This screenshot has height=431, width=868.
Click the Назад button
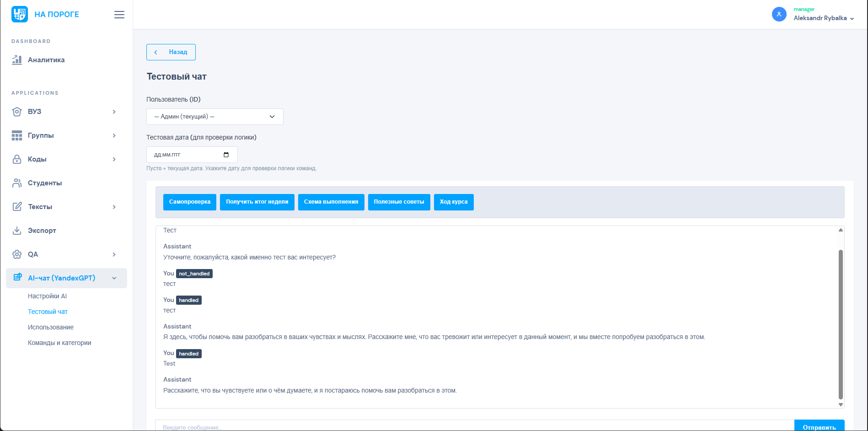[171, 52]
